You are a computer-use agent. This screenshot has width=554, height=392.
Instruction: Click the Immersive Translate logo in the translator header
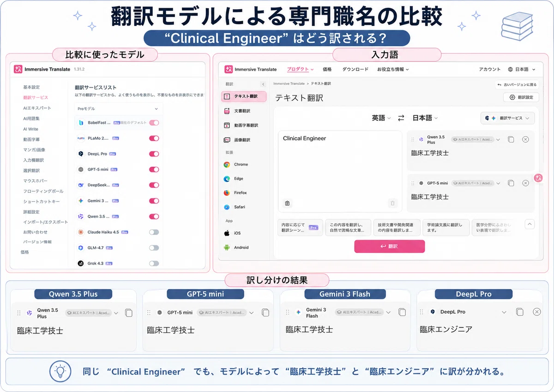coord(251,69)
